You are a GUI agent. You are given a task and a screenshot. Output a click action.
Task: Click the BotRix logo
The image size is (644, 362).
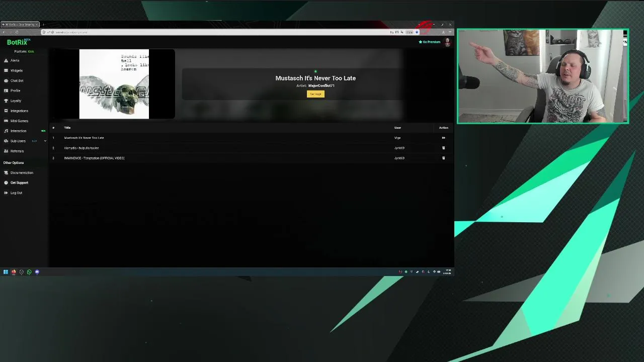pyautogui.click(x=18, y=42)
